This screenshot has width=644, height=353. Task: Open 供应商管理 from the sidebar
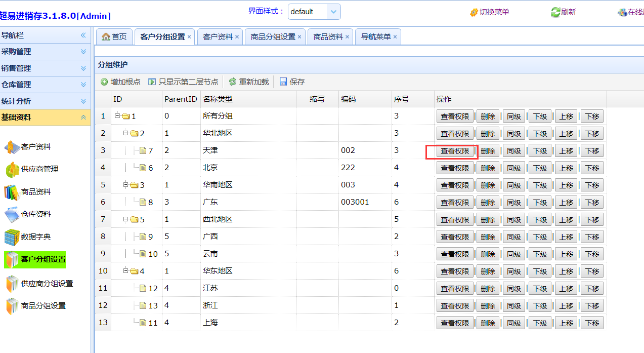coord(12,170)
